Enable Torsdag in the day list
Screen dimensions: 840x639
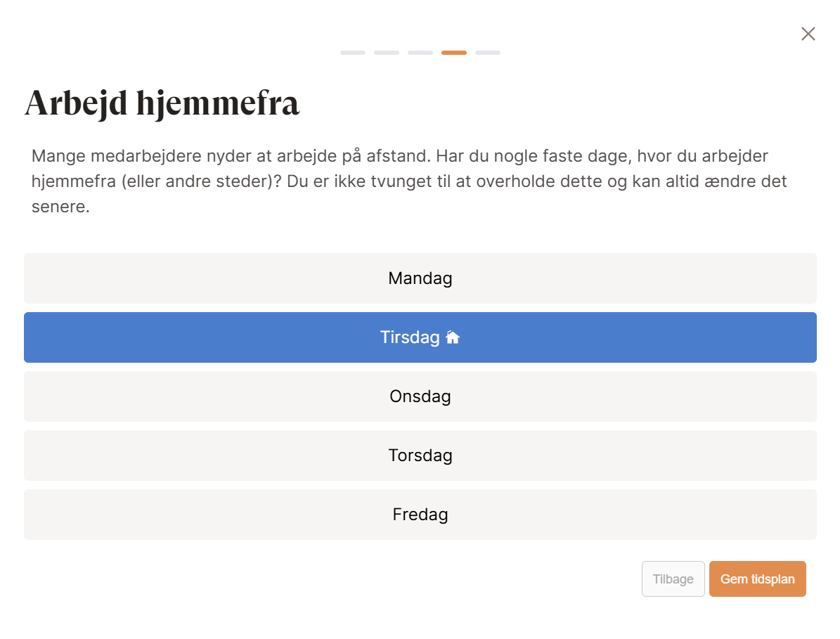point(420,456)
